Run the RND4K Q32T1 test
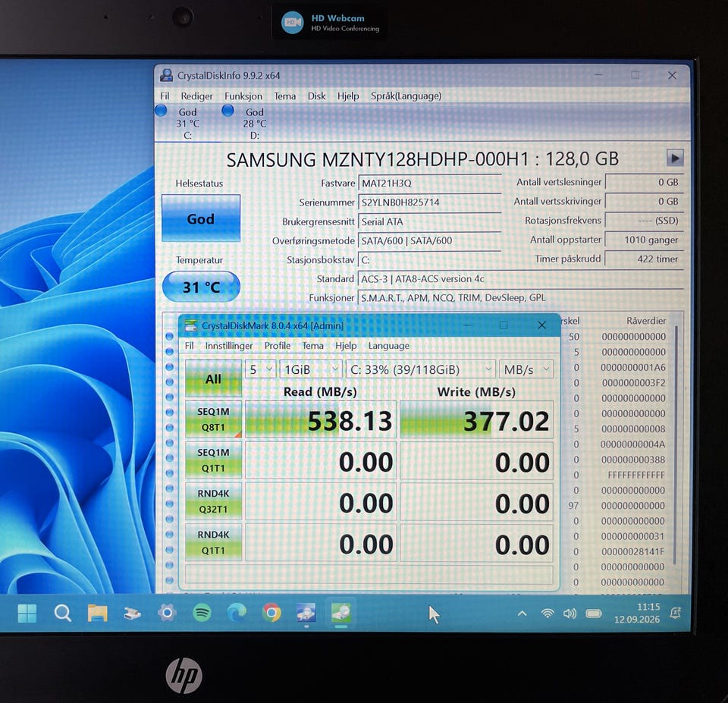The width and height of the screenshot is (728, 703). click(213, 501)
